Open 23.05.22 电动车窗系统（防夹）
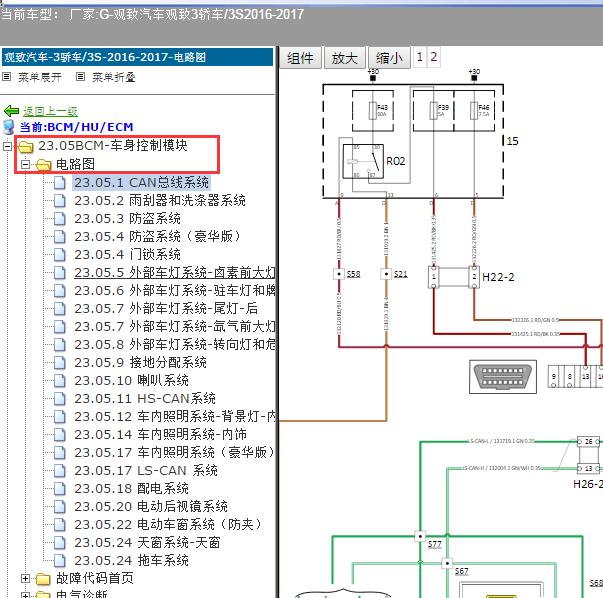 (x=168, y=525)
